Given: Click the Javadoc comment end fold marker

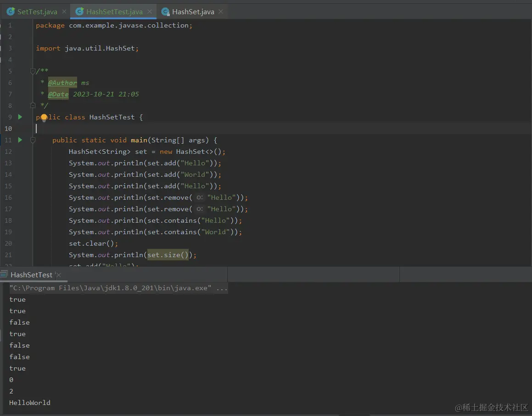Looking at the screenshot, I should [x=33, y=105].
